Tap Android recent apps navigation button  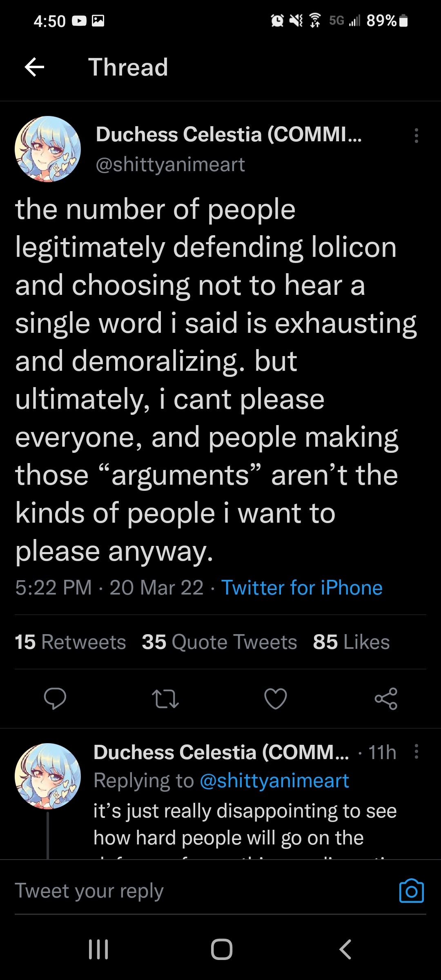pos(98,949)
